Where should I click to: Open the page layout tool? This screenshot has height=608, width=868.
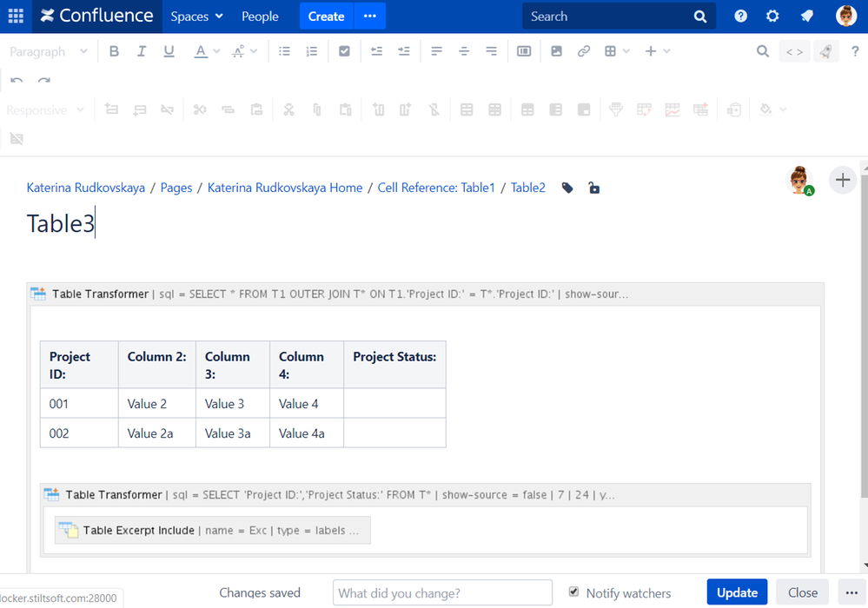pos(524,51)
